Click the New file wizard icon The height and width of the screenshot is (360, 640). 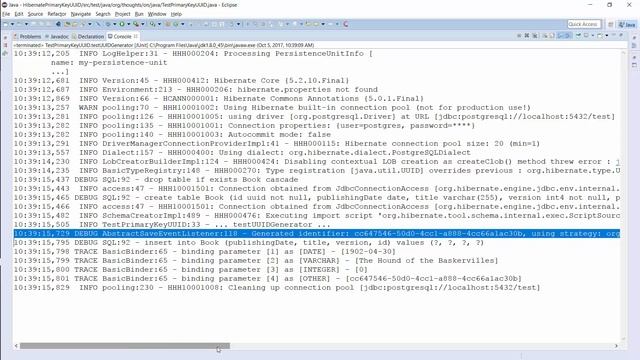(x=5, y=24)
